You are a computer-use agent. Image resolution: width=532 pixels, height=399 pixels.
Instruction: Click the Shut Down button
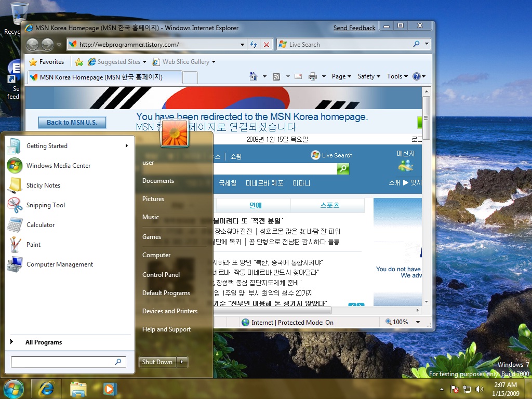click(x=157, y=362)
